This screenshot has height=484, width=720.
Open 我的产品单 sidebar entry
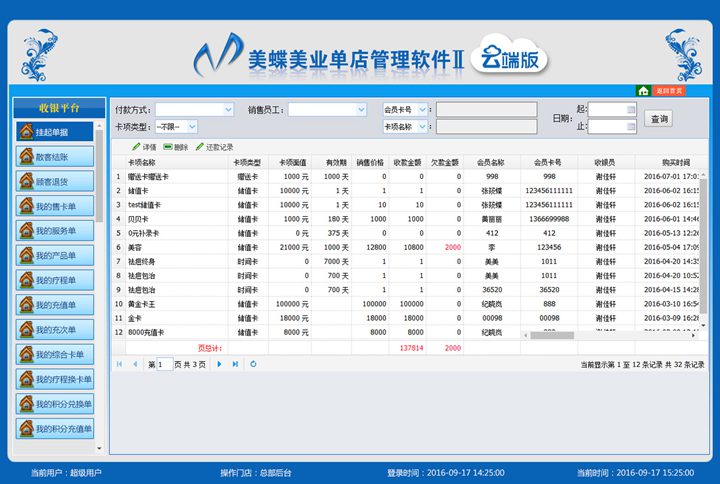tap(54, 255)
